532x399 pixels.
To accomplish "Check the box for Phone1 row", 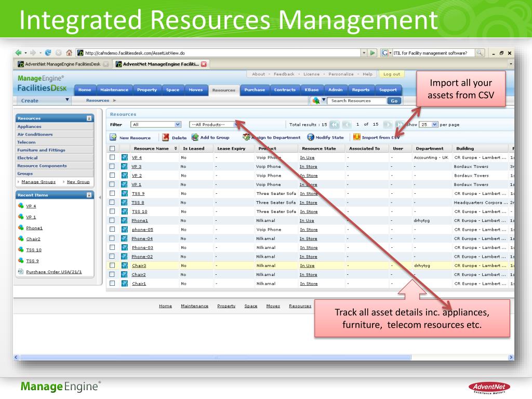I will pos(112,220).
